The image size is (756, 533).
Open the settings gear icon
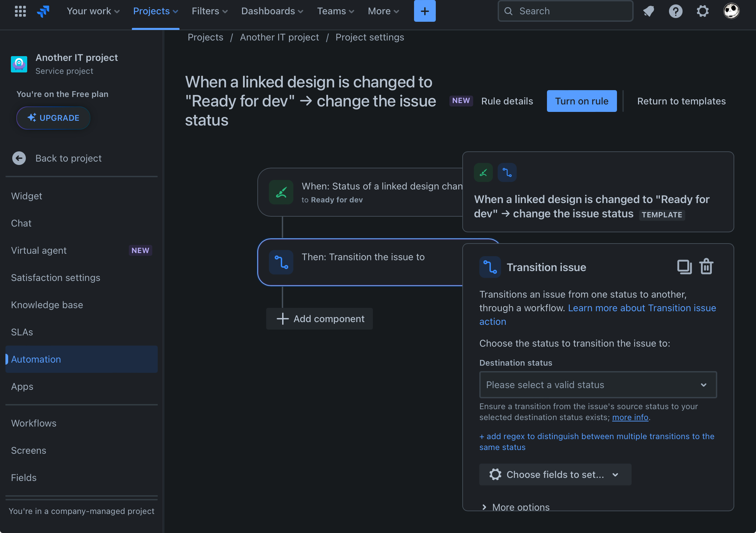pos(702,11)
